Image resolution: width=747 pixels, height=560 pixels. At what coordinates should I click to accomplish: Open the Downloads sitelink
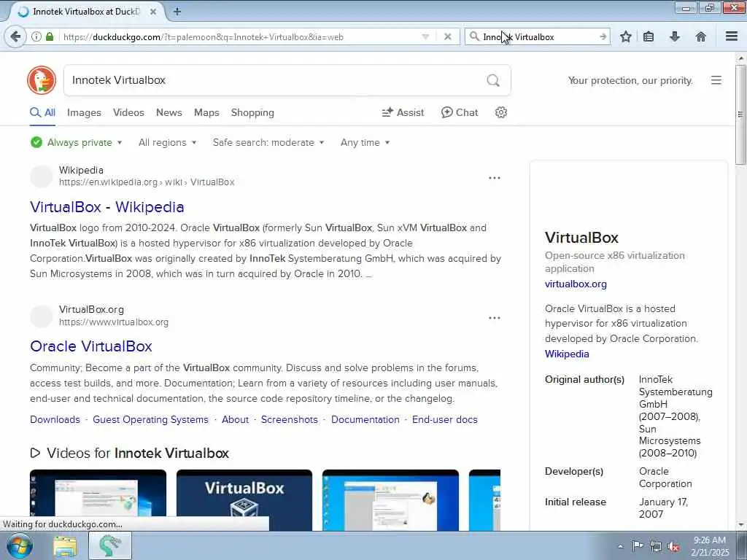point(55,419)
